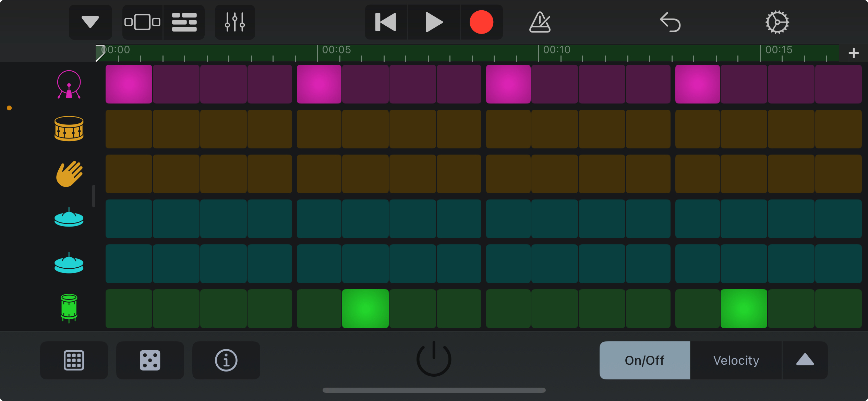The width and height of the screenshot is (868, 401).
Task: Toggle the metronome icon
Action: (540, 22)
